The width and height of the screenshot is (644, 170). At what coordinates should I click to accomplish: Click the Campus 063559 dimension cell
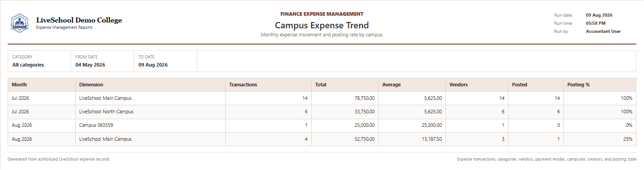click(150, 125)
